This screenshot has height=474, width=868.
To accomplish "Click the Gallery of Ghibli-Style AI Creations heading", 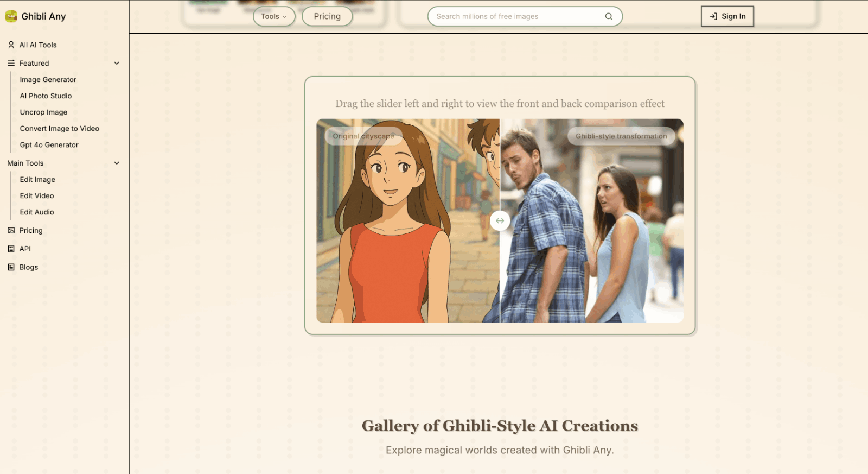I will [500, 426].
